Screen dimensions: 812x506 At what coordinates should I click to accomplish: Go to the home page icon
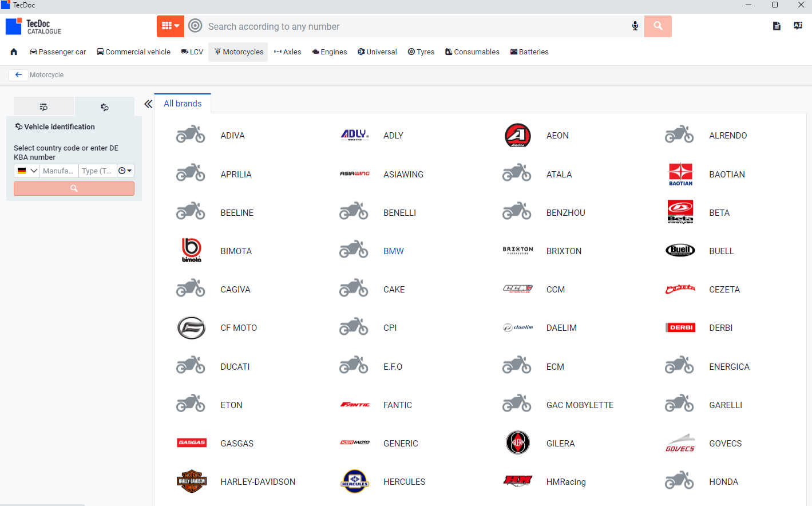(x=14, y=52)
